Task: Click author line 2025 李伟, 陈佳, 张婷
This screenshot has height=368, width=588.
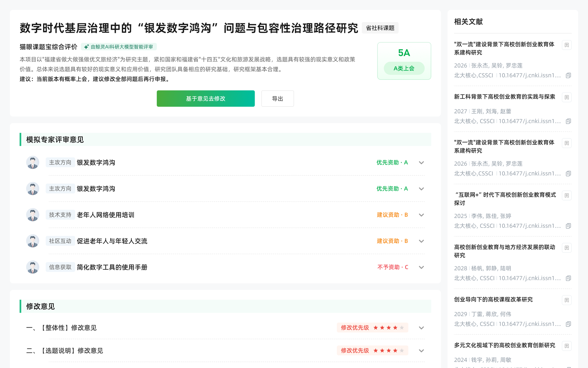Action: [482, 216]
